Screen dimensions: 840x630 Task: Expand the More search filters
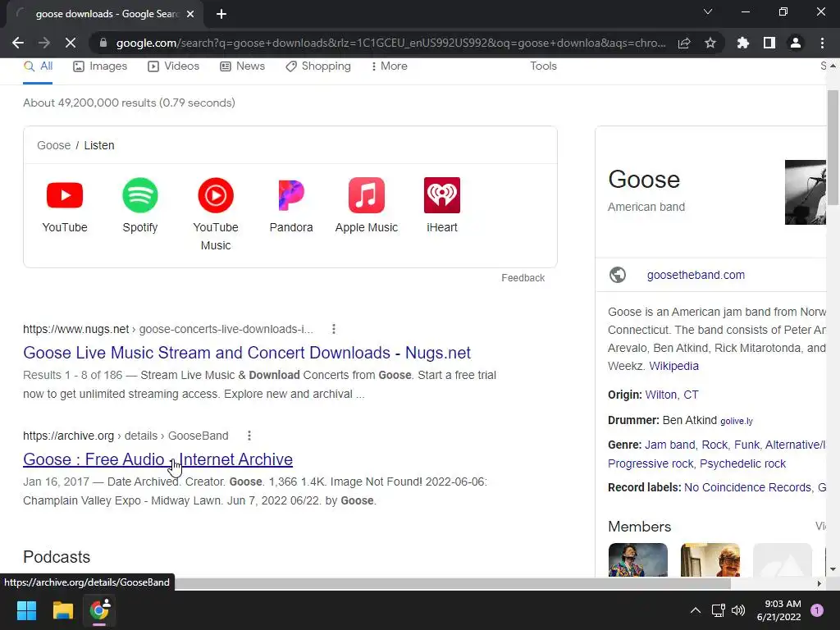point(390,66)
